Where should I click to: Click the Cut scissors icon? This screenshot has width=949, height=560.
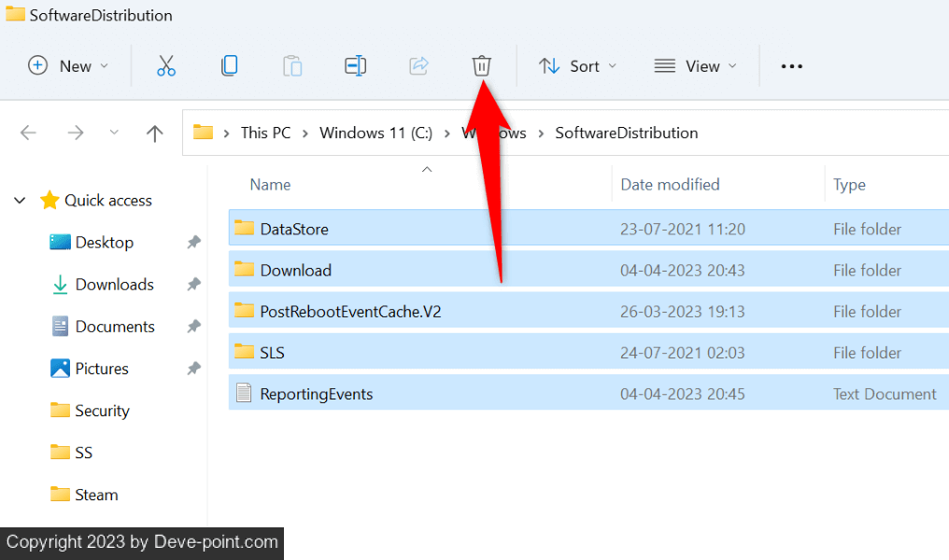166,66
